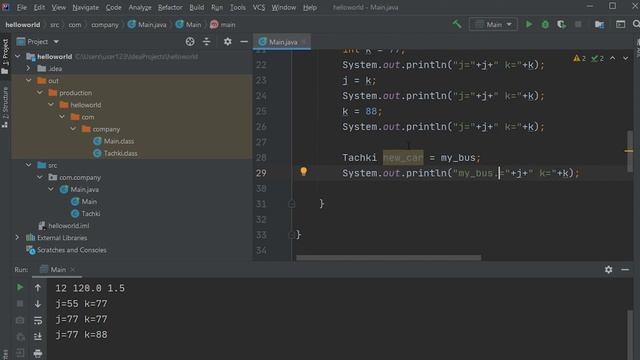Click the locate opened file crosshair icon
This screenshot has height=360, width=640.
point(190,42)
